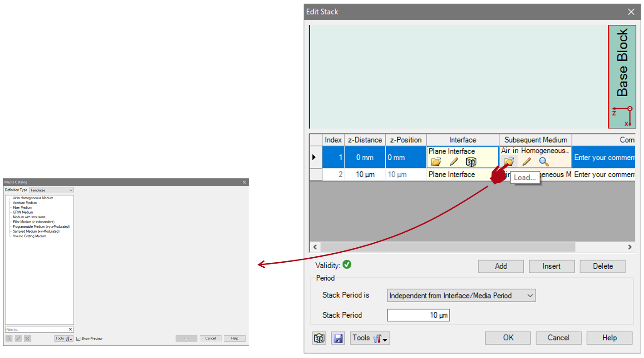
Task: Click the Add button
Action: click(501, 266)
